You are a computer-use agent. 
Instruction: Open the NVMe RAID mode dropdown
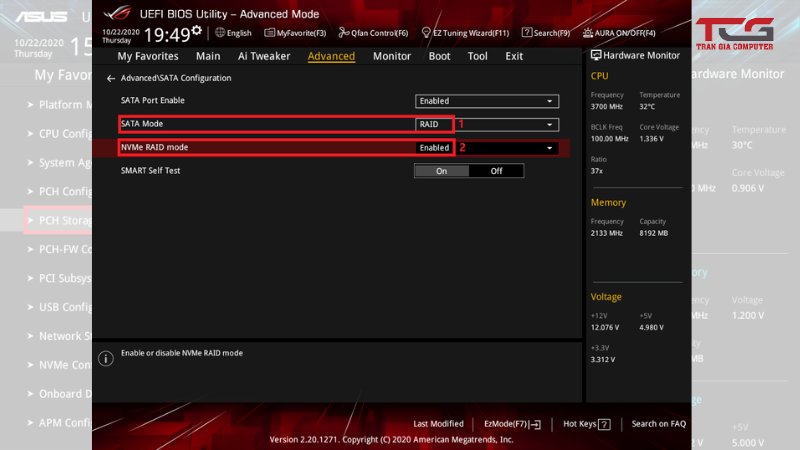point(487,148)
